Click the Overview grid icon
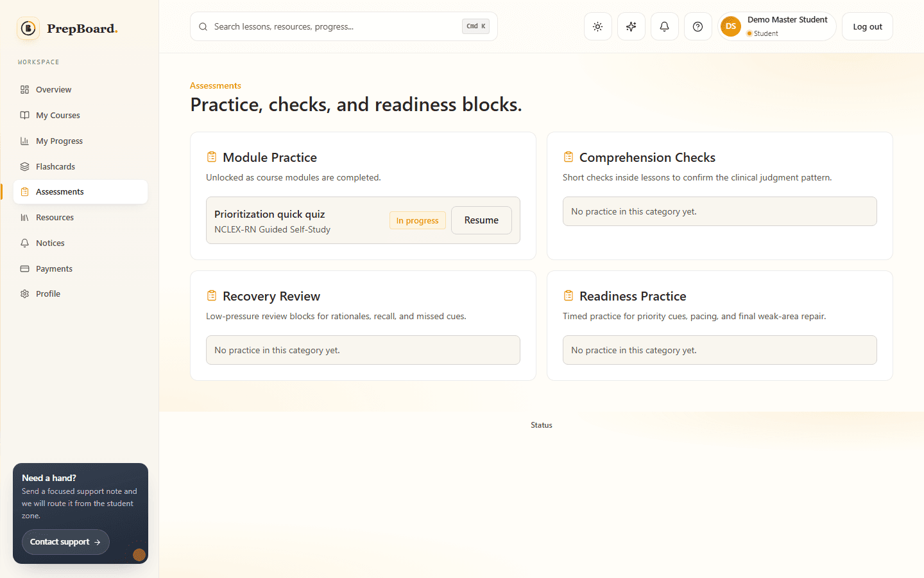The width and height of the screenshot is (924, 578). (x=24, y=89)
